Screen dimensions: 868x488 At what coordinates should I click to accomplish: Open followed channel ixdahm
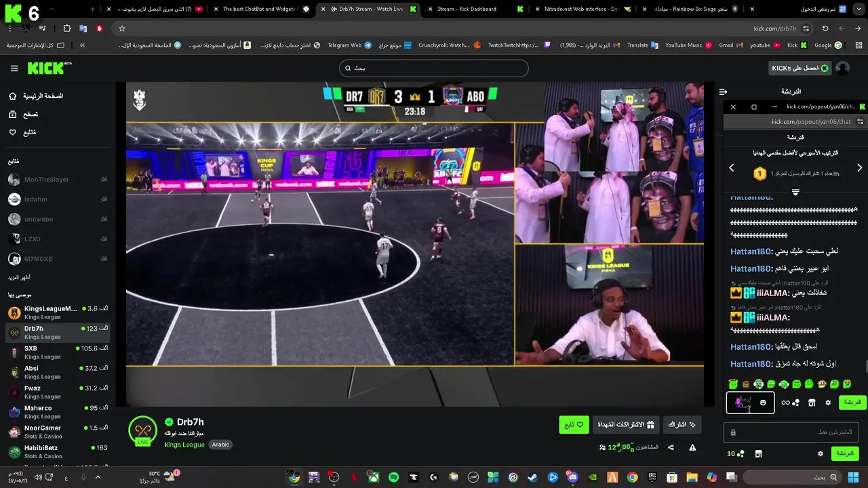point(58,199)
